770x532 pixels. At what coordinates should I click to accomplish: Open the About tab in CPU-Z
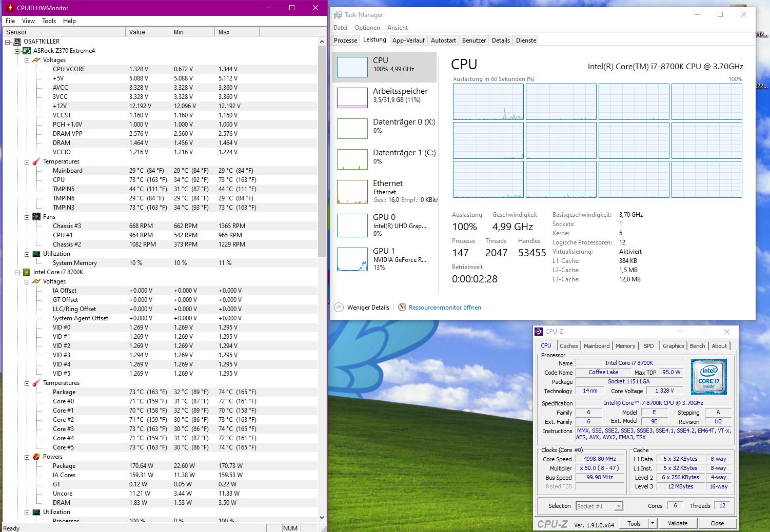click(x=719, y=346)
